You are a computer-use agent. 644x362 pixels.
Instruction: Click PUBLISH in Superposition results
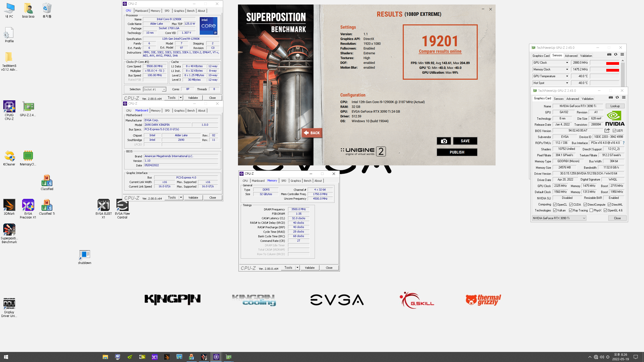coord(457,152)
